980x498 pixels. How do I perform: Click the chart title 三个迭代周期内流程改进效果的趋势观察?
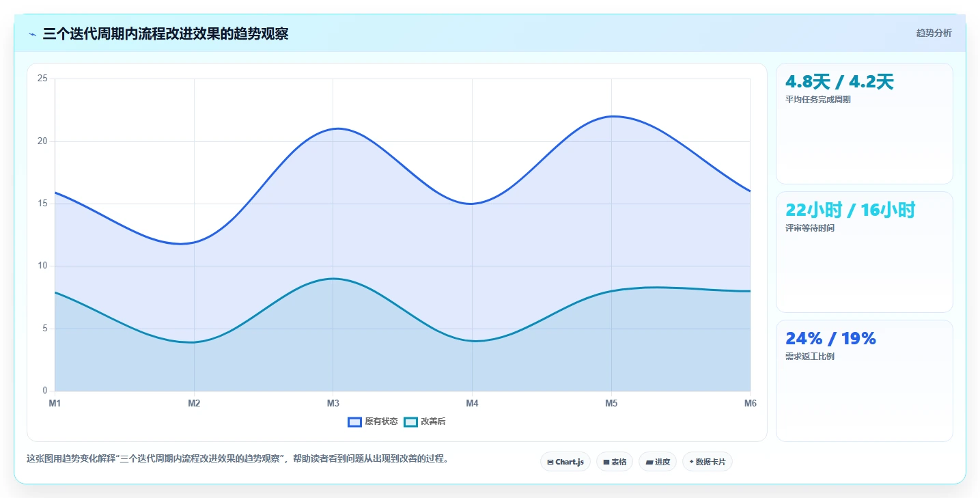coord(165,34)
